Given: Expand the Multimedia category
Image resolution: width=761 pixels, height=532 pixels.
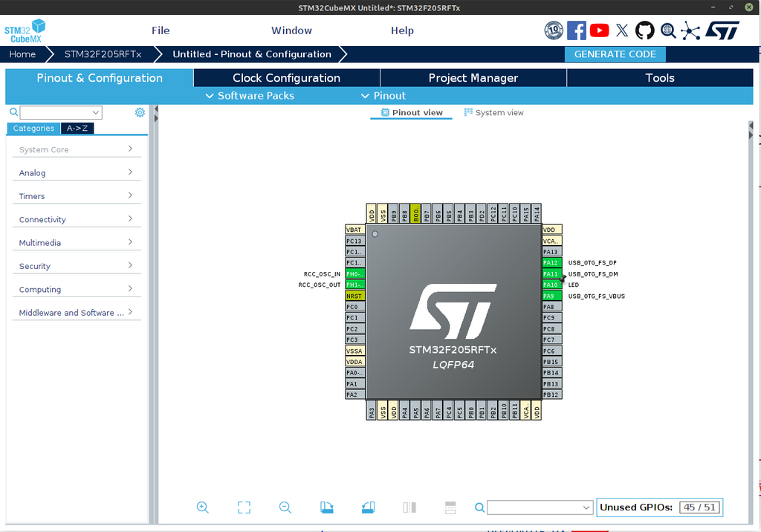Looking at the screenshot, I should coord(77,243).
